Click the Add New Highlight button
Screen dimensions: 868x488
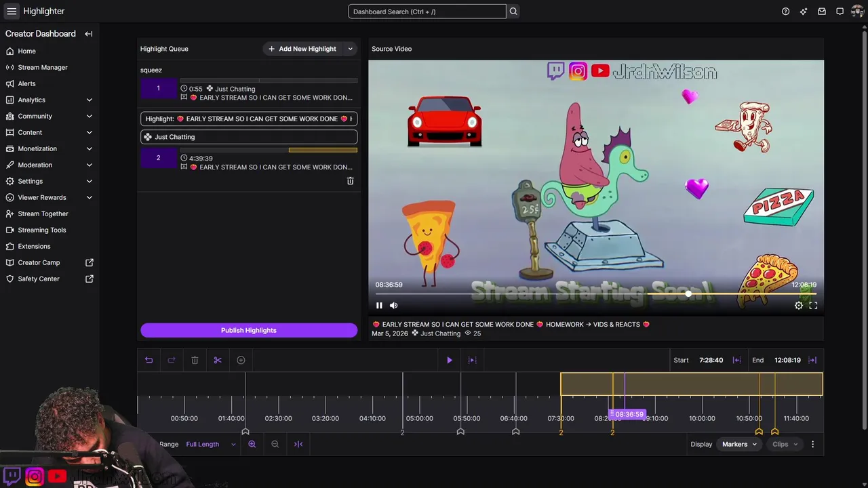point(302,49)
